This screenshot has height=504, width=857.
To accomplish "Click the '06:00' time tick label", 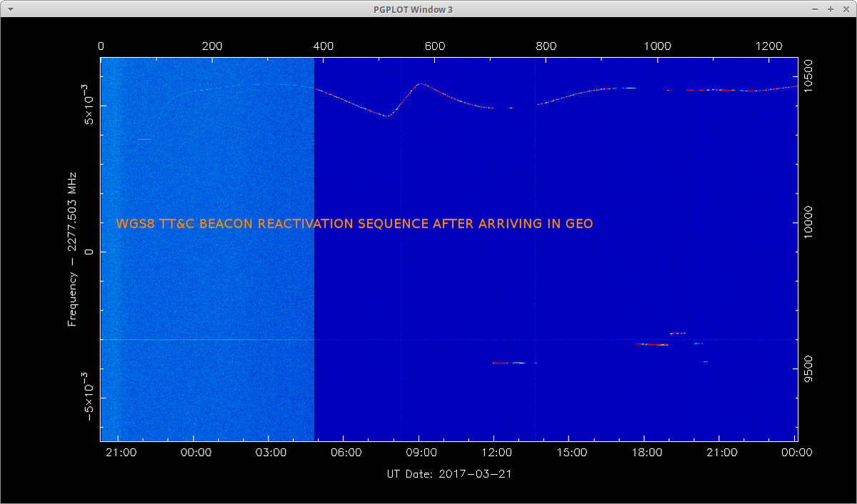I will click(346, 452).
